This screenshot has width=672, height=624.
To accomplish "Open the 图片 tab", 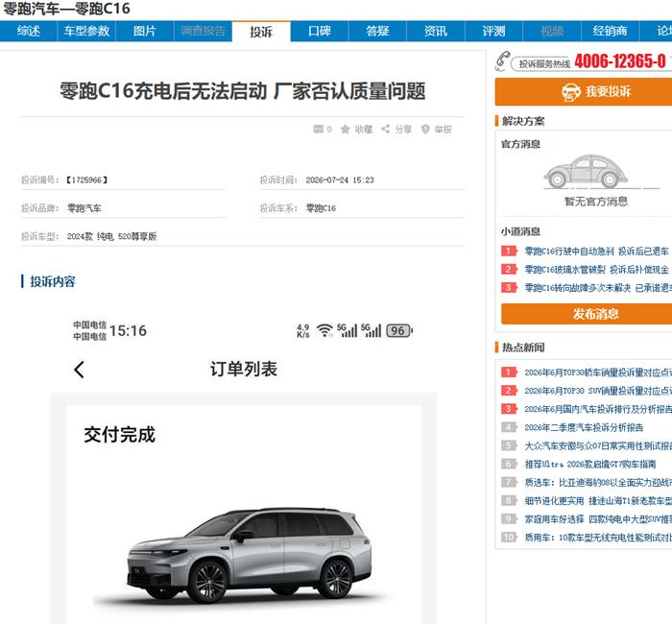I will click(x=145, y=31).
